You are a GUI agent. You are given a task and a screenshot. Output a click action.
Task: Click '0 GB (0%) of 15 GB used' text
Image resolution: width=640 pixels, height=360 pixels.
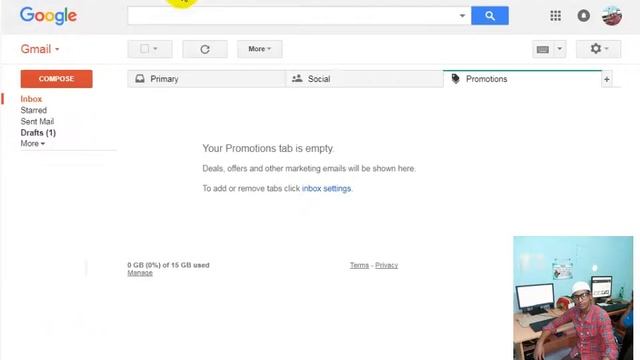click(x=168, y=265)
